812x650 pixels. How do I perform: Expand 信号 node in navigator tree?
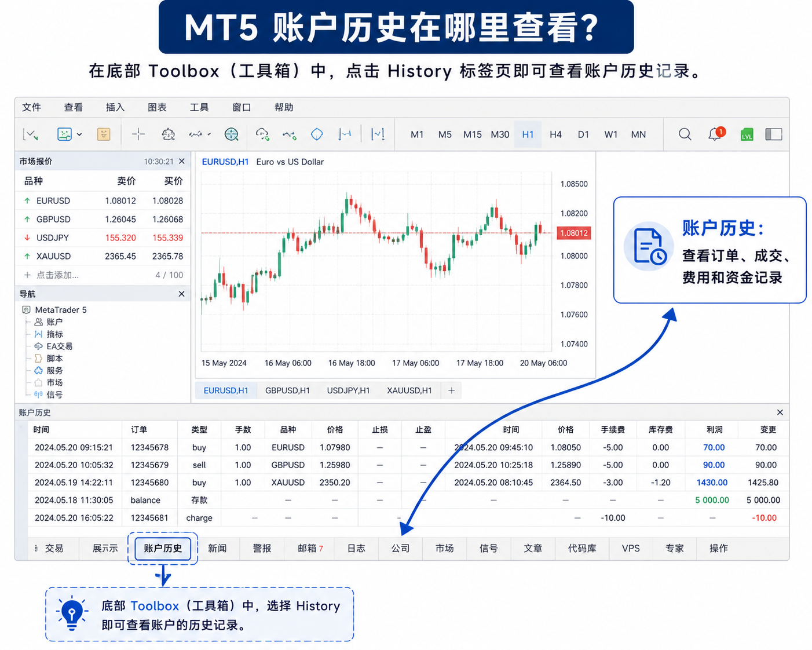(x=49, y=395)
